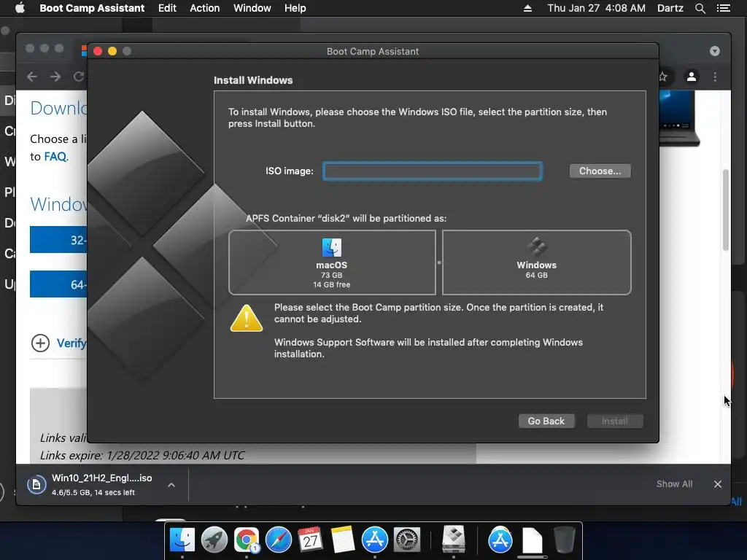
Task: Click the Windows Boot Camp partition icon
Action: (537, 246)
